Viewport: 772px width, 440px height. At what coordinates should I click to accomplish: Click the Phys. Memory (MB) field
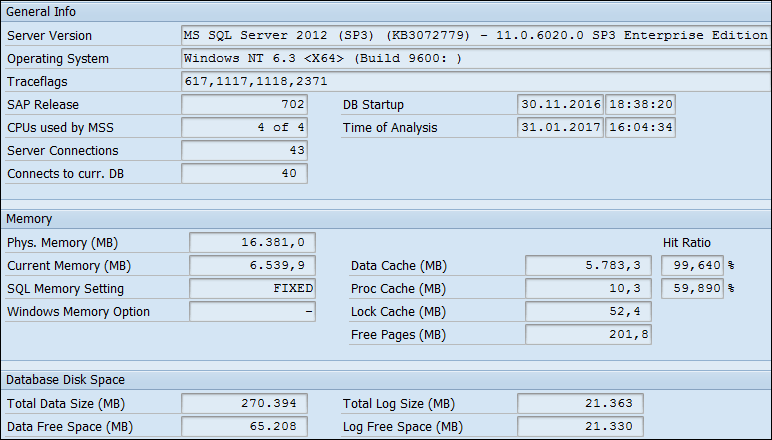pyautogui.click(x=252, y=242)
